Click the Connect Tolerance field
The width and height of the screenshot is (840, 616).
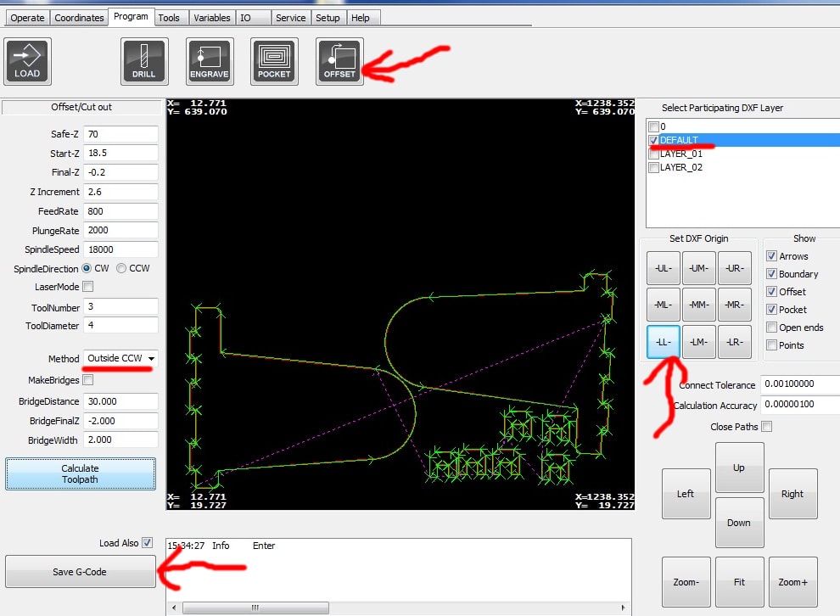(800, 384)
